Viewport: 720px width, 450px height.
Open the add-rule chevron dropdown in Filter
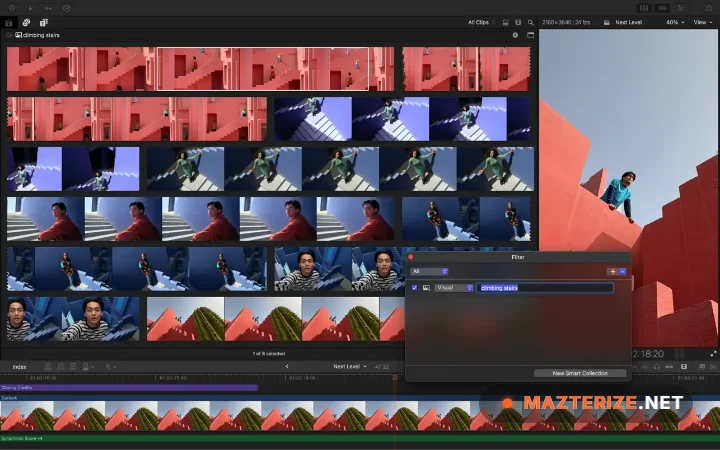(x=623, y=272)
